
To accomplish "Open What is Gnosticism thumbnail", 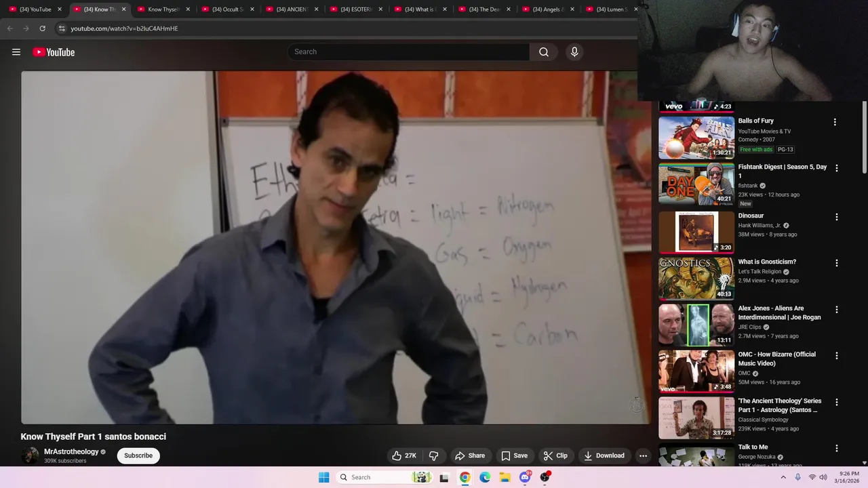I will point(696,279).
